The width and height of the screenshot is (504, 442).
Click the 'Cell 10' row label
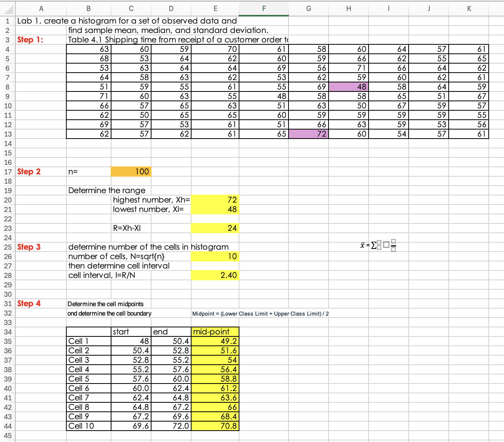[89, 426]
